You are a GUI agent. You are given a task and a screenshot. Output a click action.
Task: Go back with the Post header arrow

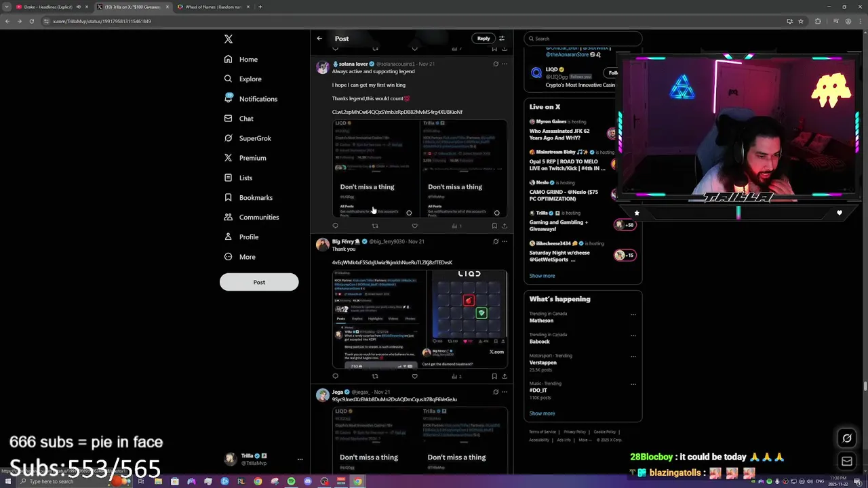319,39
